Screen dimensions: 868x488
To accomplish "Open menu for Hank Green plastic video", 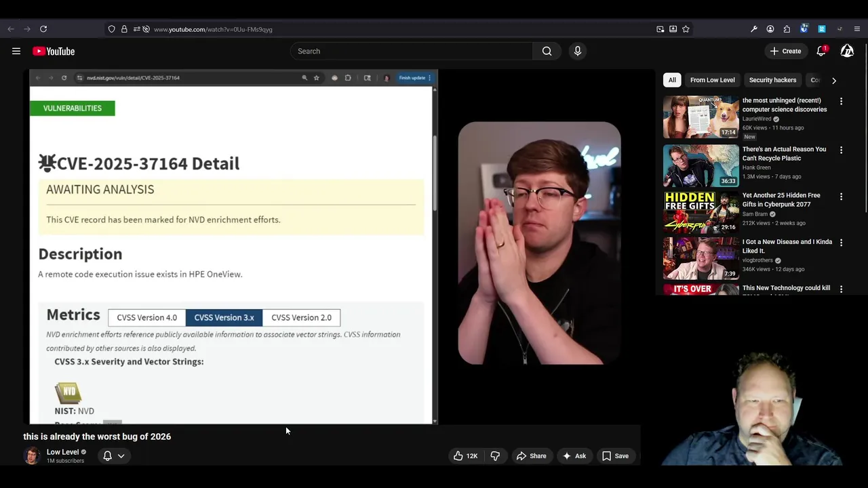I will coord(841,150).
